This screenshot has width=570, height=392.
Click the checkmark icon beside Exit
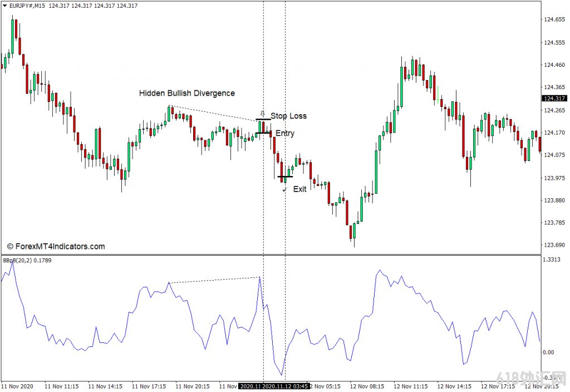pos(284,189)
